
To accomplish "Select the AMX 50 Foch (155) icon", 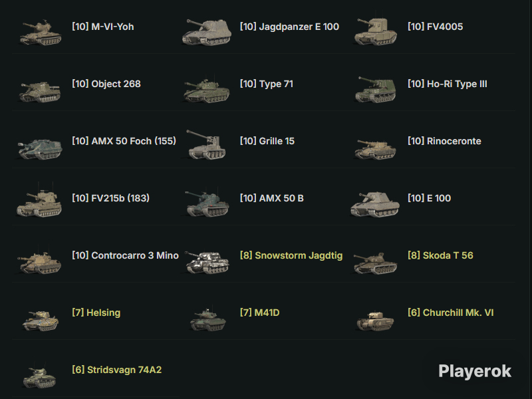I will coord(40,148).
